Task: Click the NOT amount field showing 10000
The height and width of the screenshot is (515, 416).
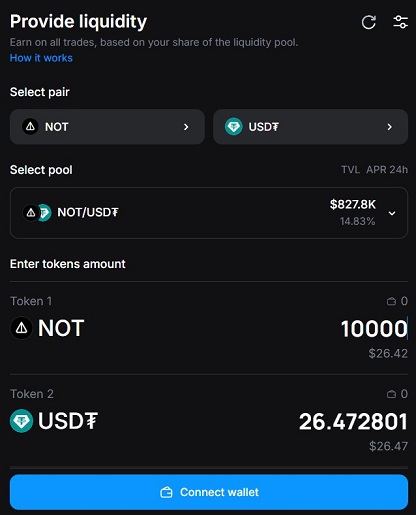Action: (x=374, y=329)
